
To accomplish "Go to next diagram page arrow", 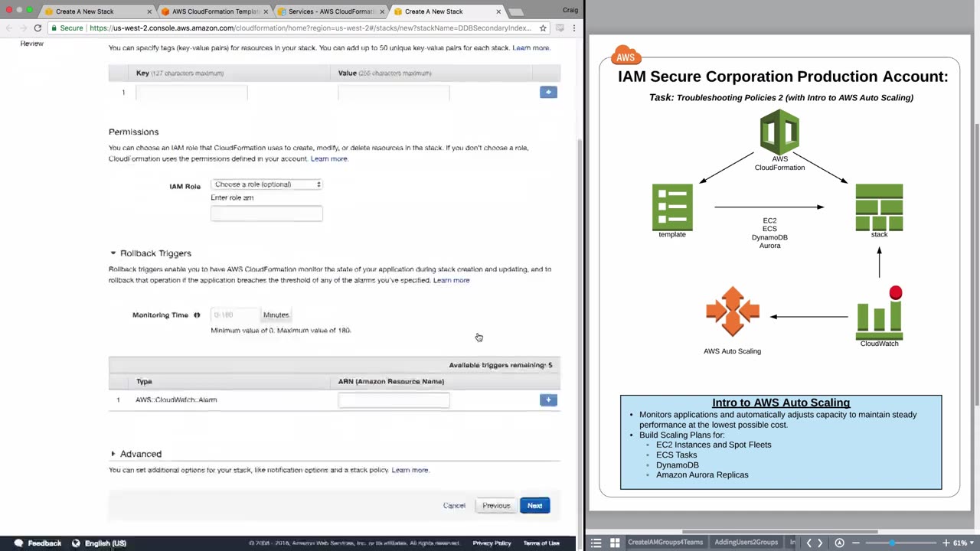I will (x=820, y=543).
